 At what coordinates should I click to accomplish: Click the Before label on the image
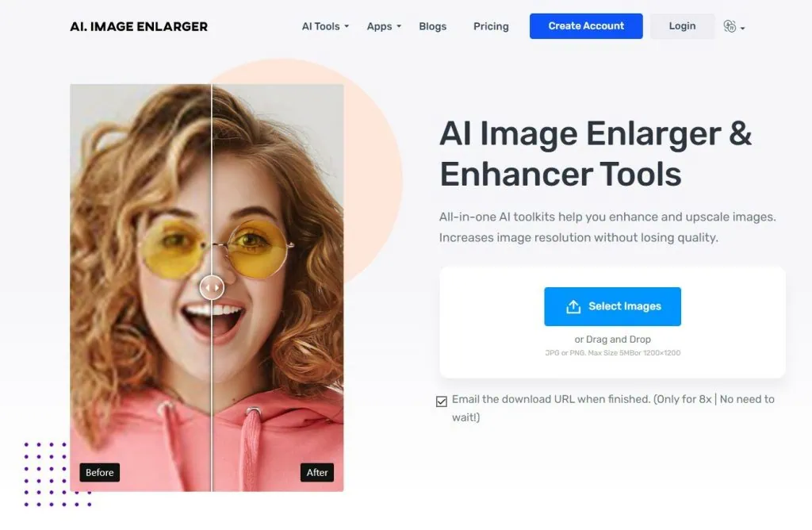tap(99, 472)
